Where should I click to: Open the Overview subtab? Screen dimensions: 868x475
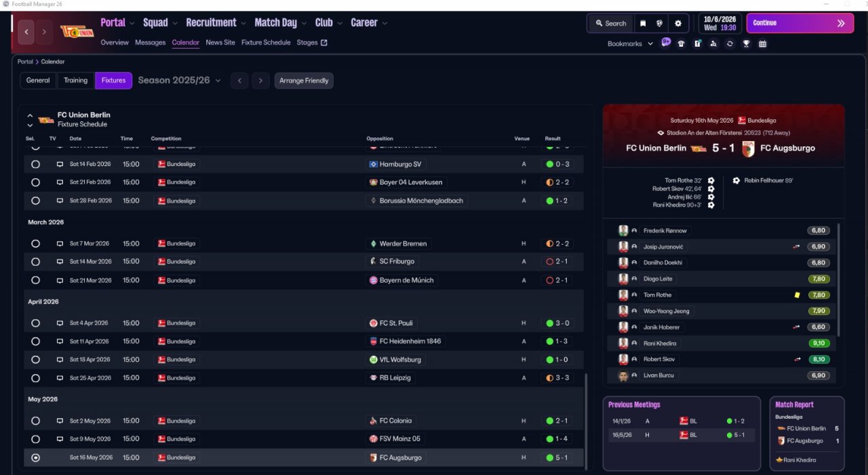pos(115,42)
